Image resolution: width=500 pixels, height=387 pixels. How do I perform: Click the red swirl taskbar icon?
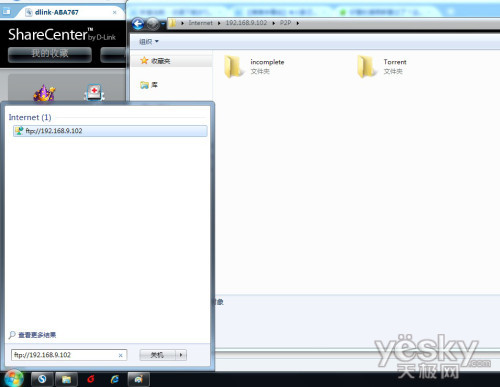point(90,379)
